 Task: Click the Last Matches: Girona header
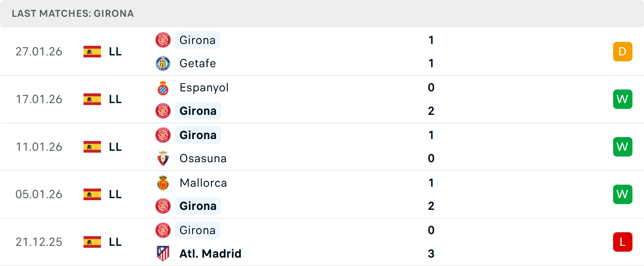pyautogui.click(x=73, y=13)
